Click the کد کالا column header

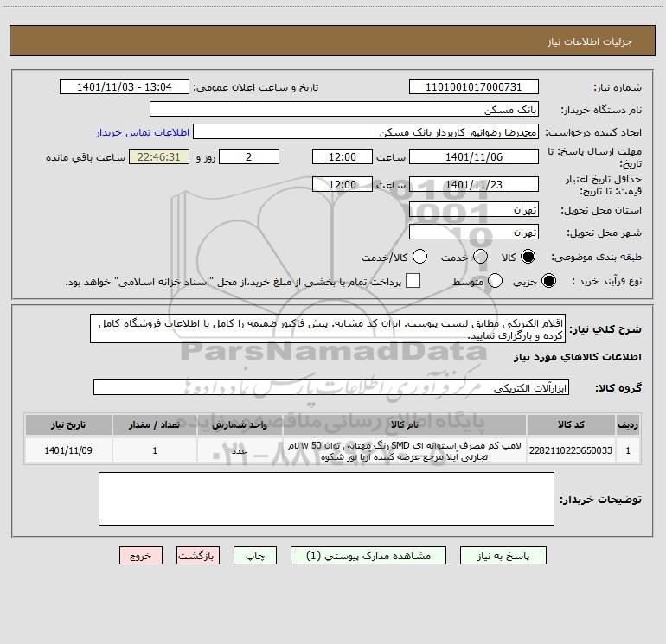point(583,424)
